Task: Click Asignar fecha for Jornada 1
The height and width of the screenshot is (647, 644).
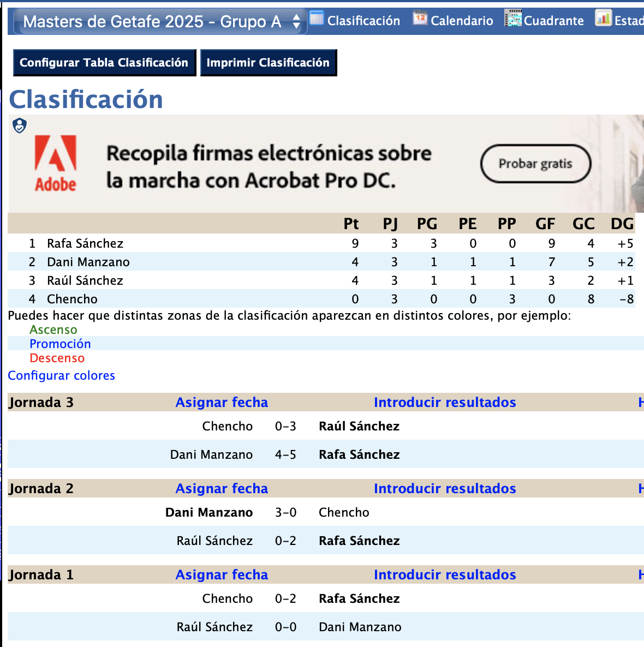Action: coord(222,574)
